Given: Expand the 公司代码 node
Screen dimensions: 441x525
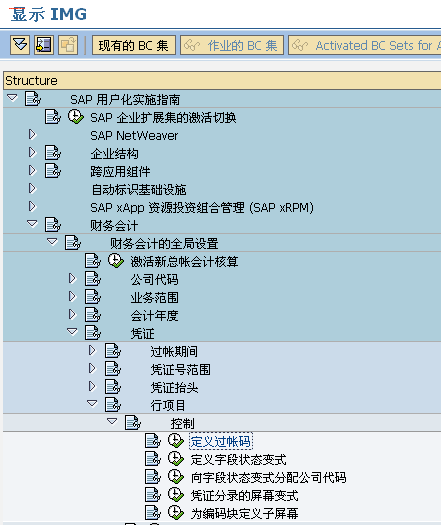Looking at the screenshot, I should (72, 279).
